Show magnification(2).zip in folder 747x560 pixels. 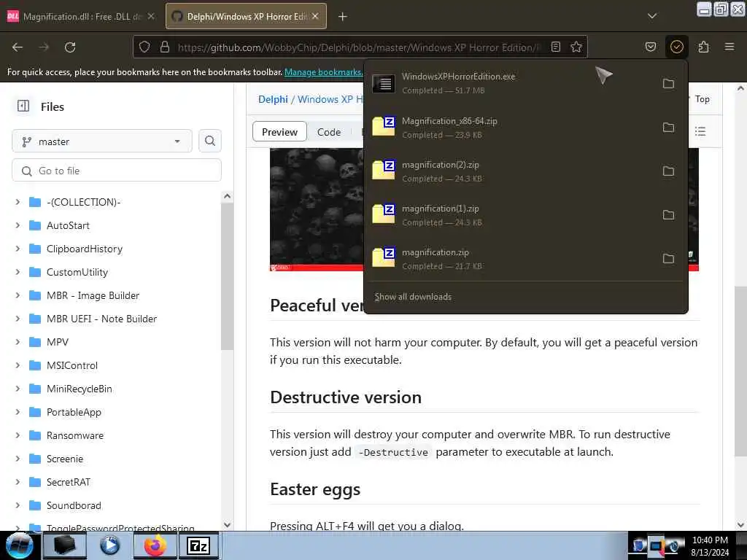tap(668, 171)
